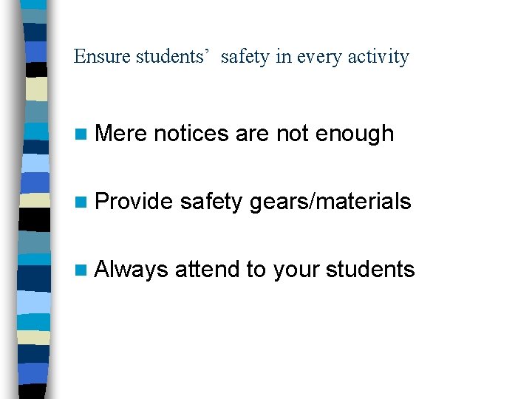
Task: Select the word "Ensure" in the title
Action: (103, 57)
